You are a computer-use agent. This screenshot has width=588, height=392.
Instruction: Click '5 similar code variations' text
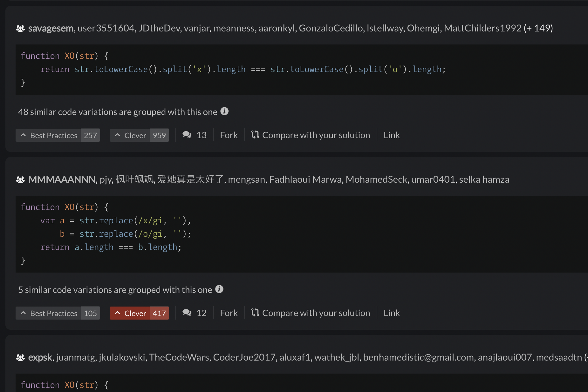pyautogui.click(x=115, y=290)
